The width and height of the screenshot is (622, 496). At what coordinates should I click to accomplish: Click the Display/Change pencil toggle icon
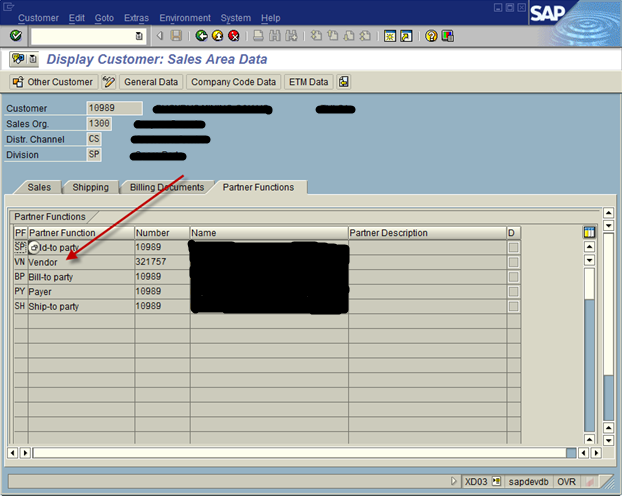coord(108,82)
